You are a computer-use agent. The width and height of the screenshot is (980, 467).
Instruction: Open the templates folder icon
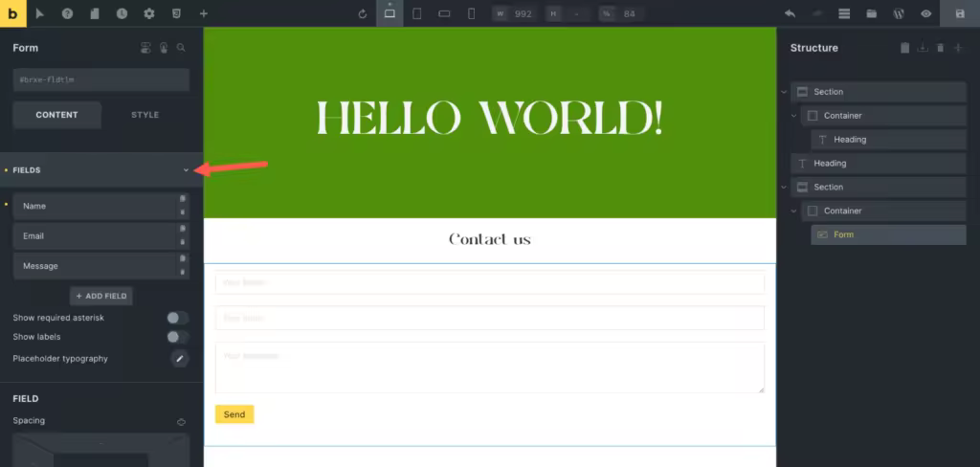[x=871, y=13]
